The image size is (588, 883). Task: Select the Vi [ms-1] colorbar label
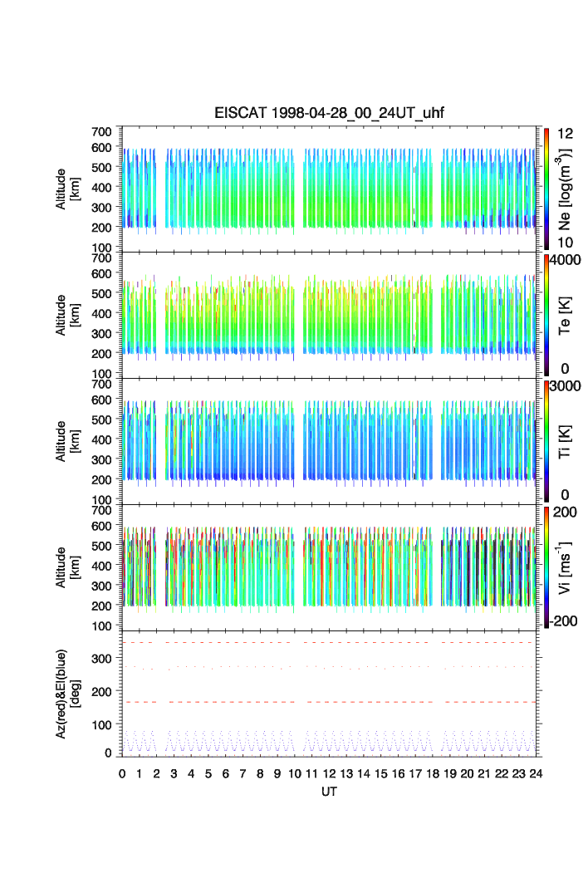point(566,567)
